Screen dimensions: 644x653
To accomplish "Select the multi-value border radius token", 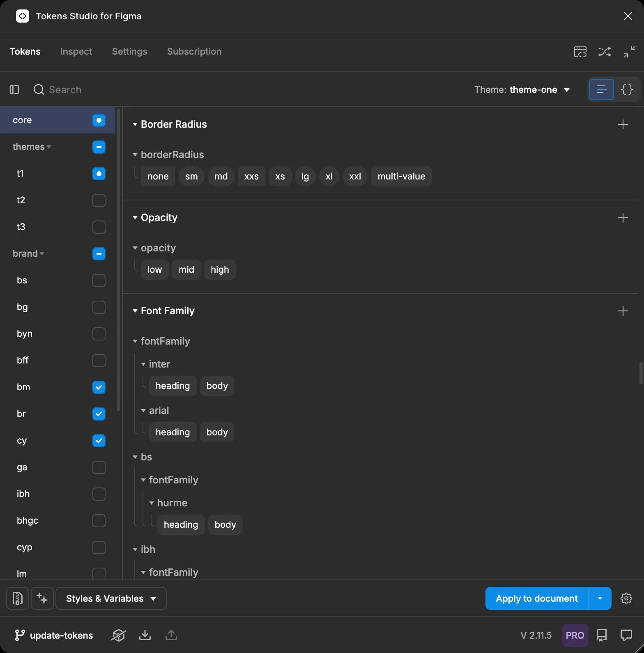I will (401, 177).
